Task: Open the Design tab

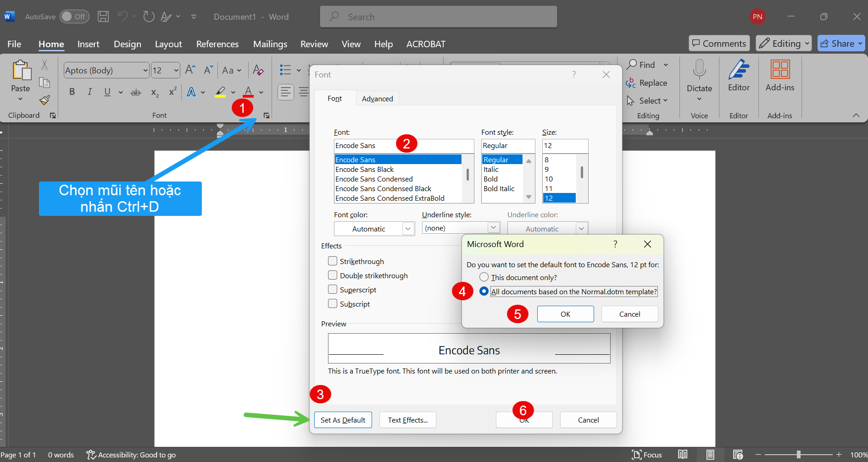Action: (128, 44)
